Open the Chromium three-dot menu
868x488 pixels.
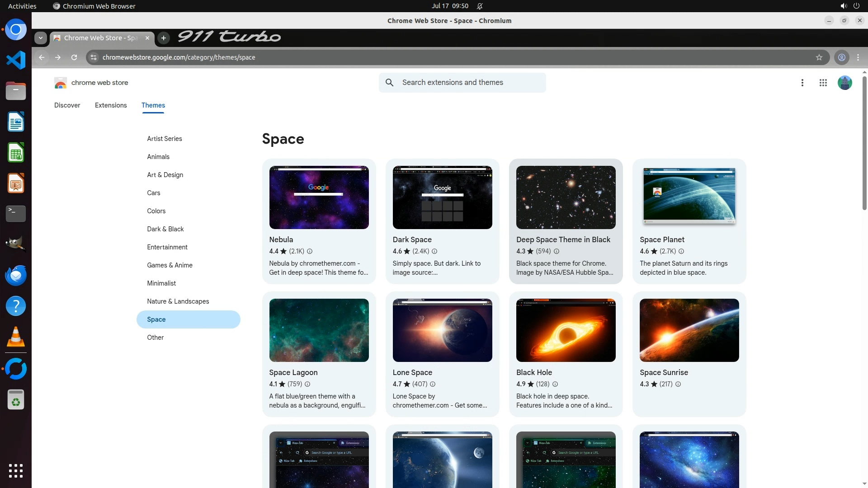click(x=858, y=57)
